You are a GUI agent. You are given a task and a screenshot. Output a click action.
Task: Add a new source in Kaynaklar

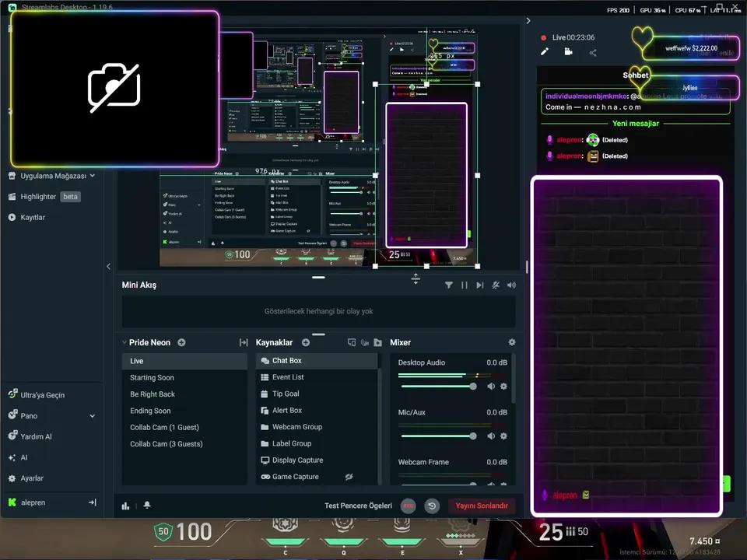[x=306, y=342]
